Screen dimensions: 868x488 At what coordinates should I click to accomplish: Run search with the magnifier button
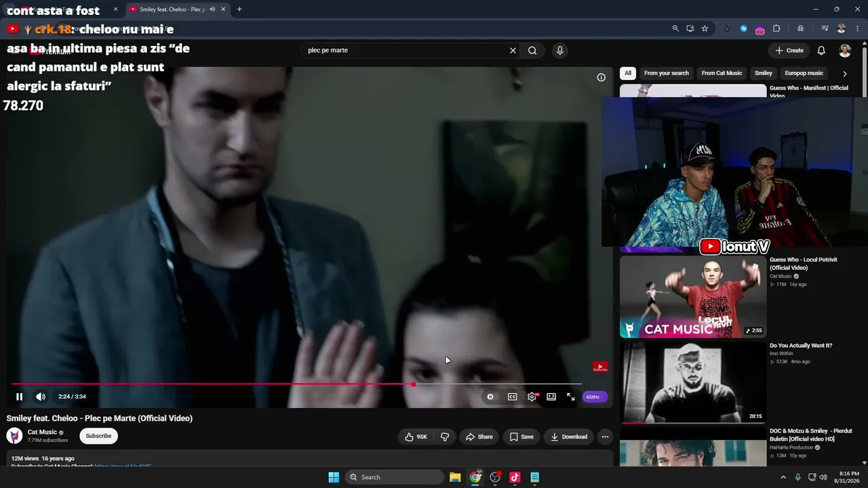point(532,50)
